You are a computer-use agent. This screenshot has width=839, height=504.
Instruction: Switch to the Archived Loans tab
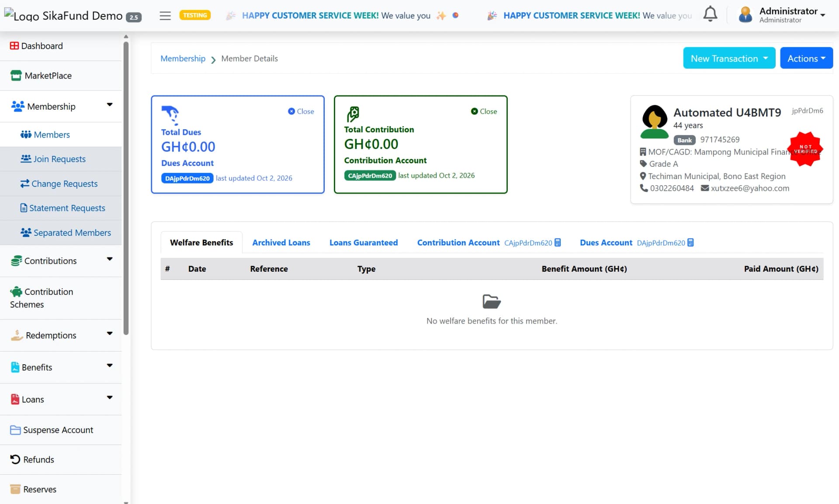281,242
